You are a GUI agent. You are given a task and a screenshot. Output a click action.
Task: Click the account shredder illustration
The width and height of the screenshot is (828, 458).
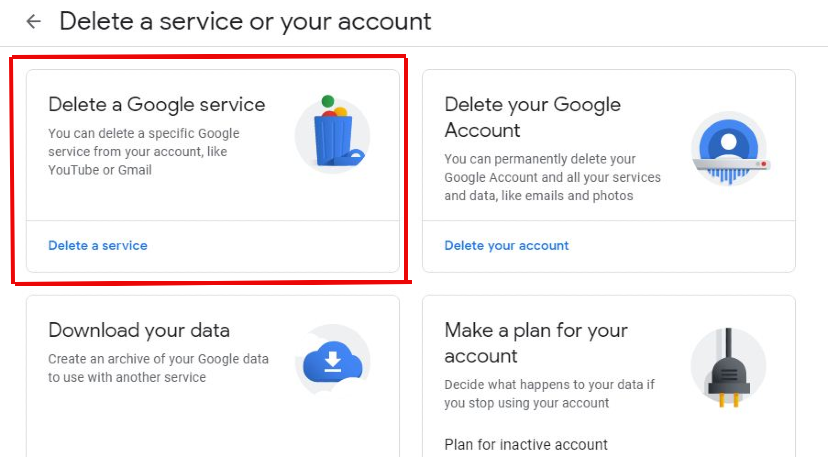[x=729, y=148]
